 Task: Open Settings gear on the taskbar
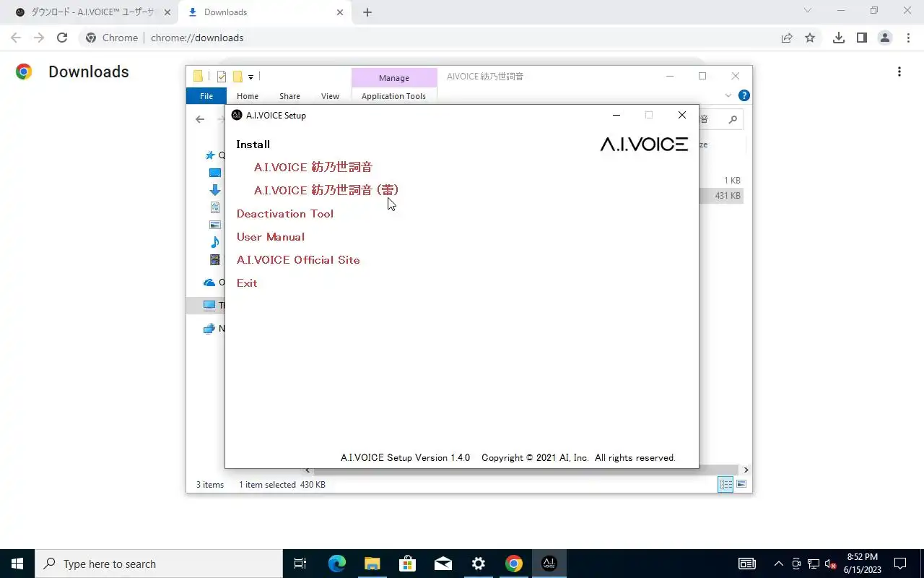pyautogui.click(x=479, y=564)
